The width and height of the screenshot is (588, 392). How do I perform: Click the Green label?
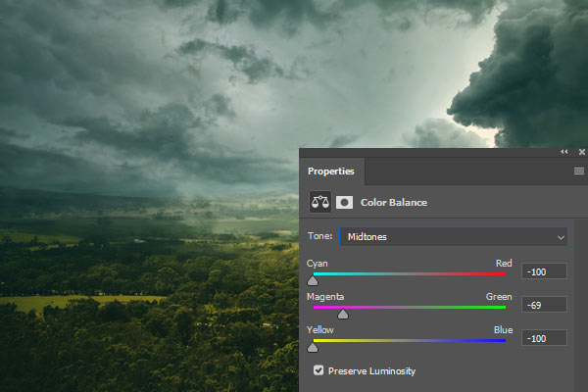[499, 297]
